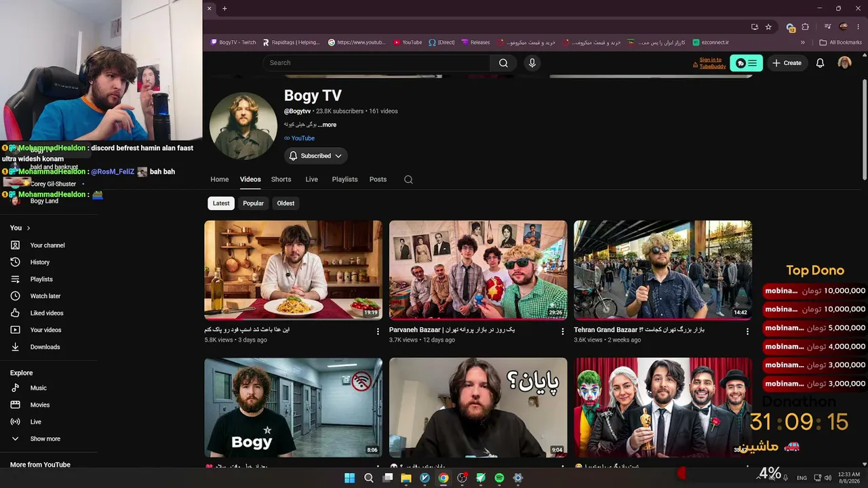868x488 pixels.
Task: Show hidden bookmarks with the chevron
Action: click(803, 42)
